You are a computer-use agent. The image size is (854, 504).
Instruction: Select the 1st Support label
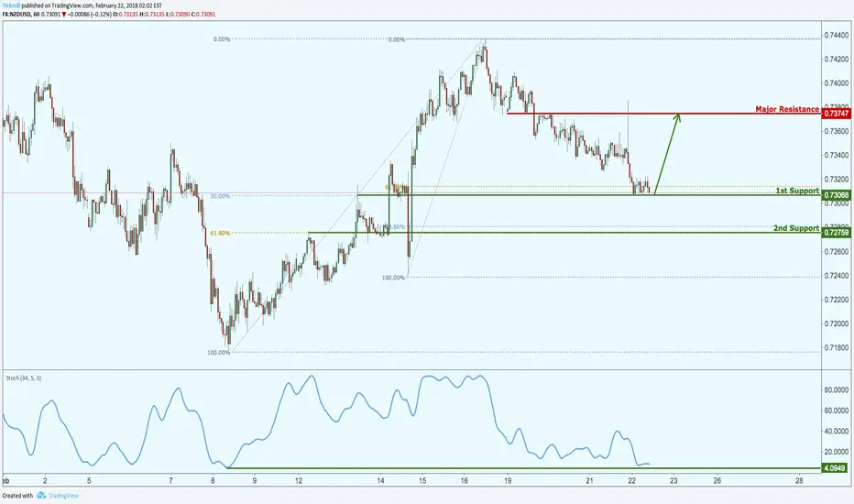coord(797,191)
